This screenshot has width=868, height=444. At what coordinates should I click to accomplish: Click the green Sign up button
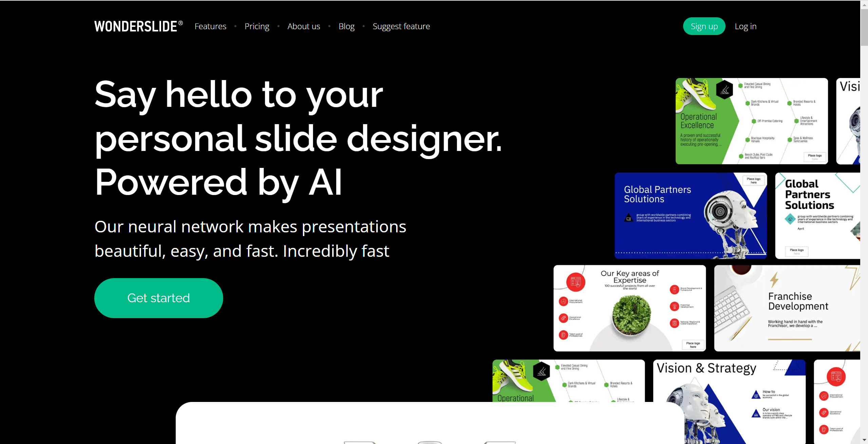(704, 26)
